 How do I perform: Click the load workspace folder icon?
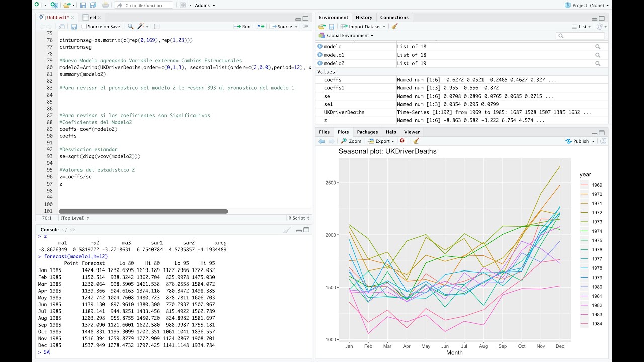point(322,26)
